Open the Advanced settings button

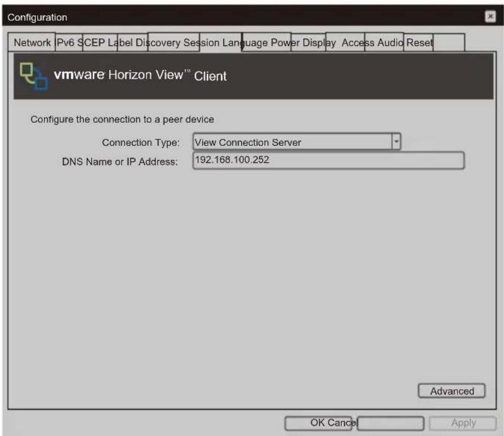point(451,391)
